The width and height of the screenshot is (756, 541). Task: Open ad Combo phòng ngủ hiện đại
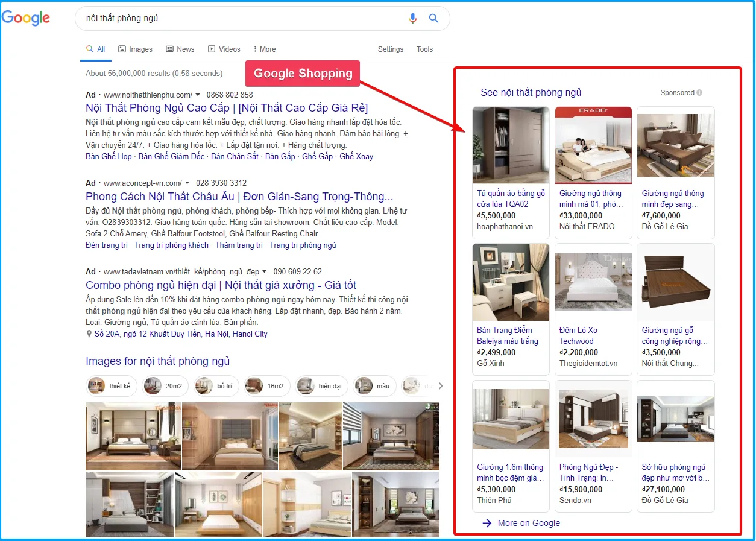pos(221,285)
